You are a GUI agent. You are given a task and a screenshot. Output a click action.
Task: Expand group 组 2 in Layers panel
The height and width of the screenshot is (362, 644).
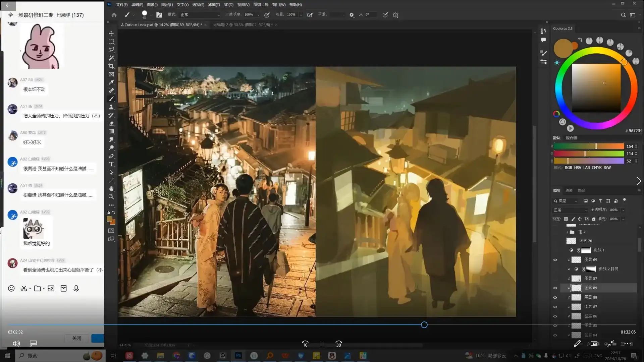(567, 232)
